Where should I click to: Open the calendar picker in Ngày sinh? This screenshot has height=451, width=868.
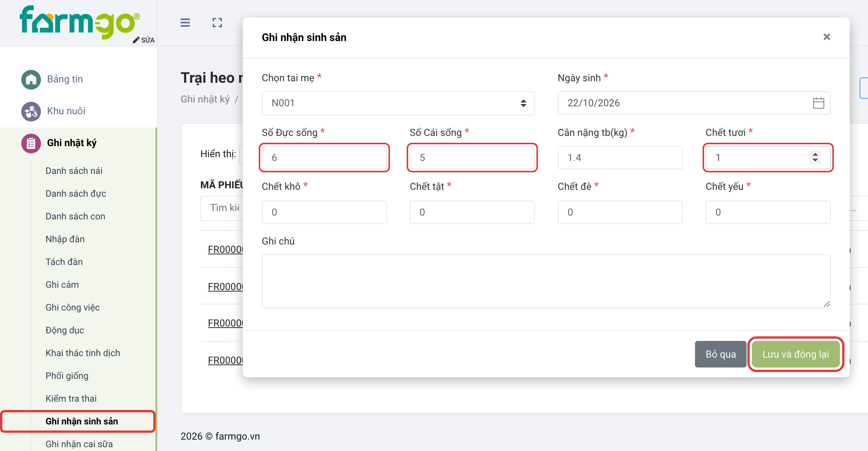coord(818,103)
